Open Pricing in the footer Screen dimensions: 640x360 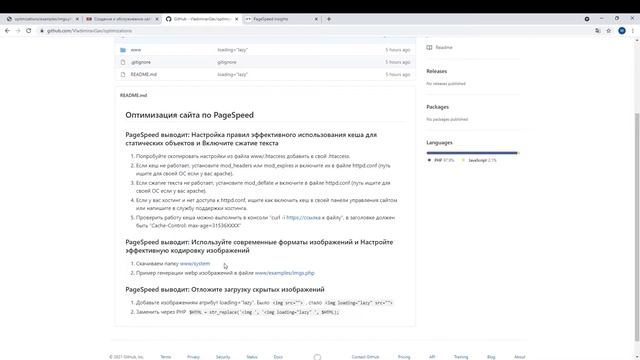point(404,357)
